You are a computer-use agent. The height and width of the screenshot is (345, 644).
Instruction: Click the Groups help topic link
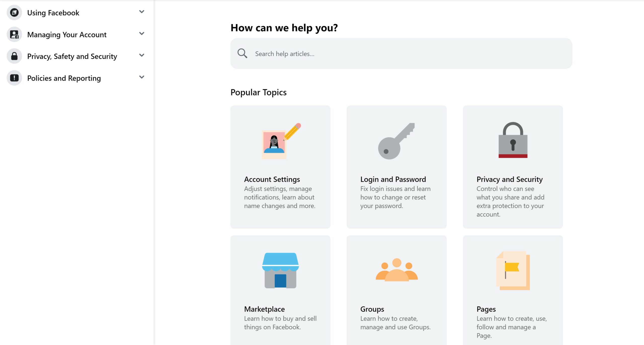coord(397,290)
